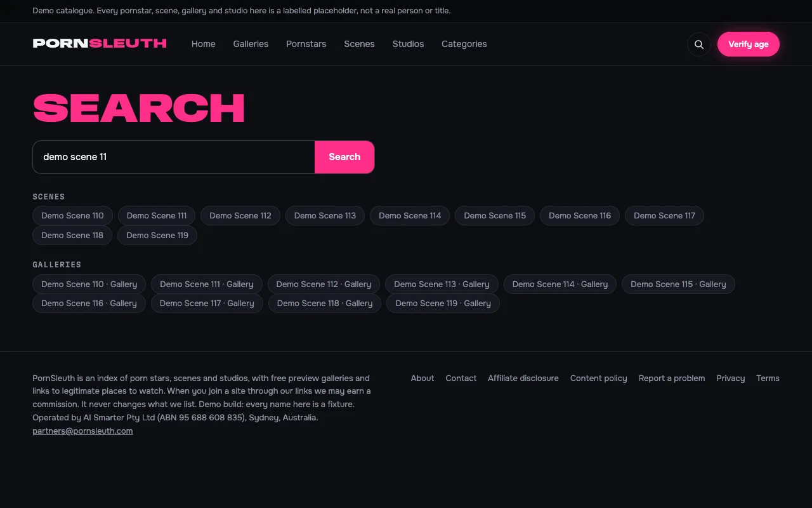Screen dimensions: 812x508
Task: Pick the 'Demo Scene 119 · Gallery' chip
Action: 443,303
